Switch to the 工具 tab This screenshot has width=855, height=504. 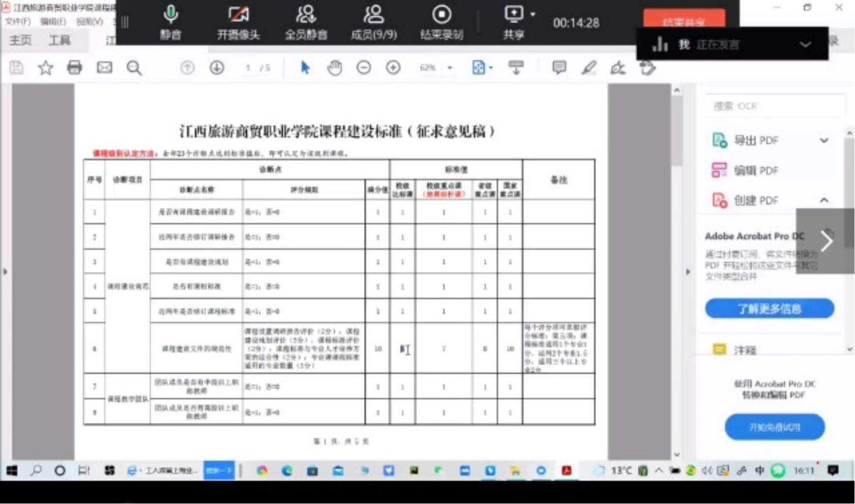pyautogui.click(x=59, y=40)
